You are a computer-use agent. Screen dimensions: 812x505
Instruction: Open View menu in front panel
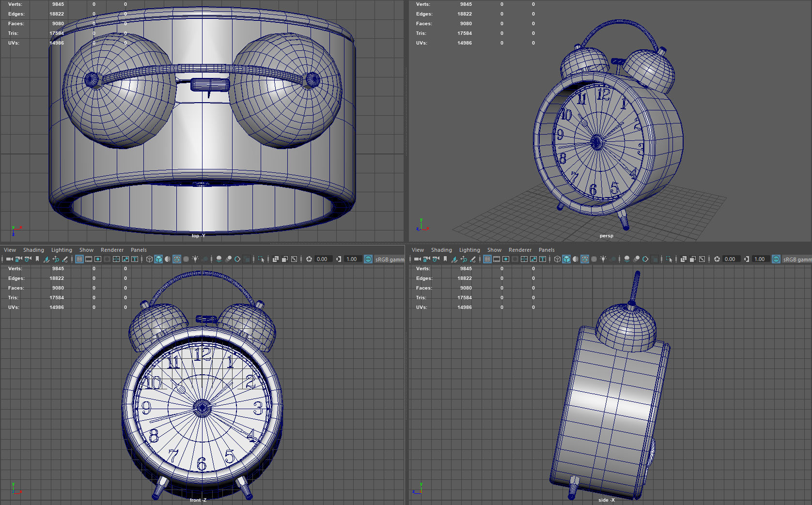click(10, 250)
